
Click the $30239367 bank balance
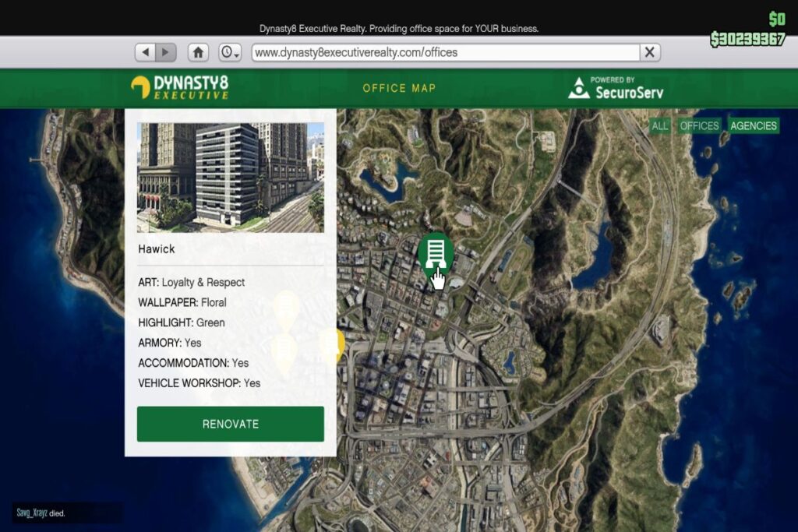tap(747, 39)
